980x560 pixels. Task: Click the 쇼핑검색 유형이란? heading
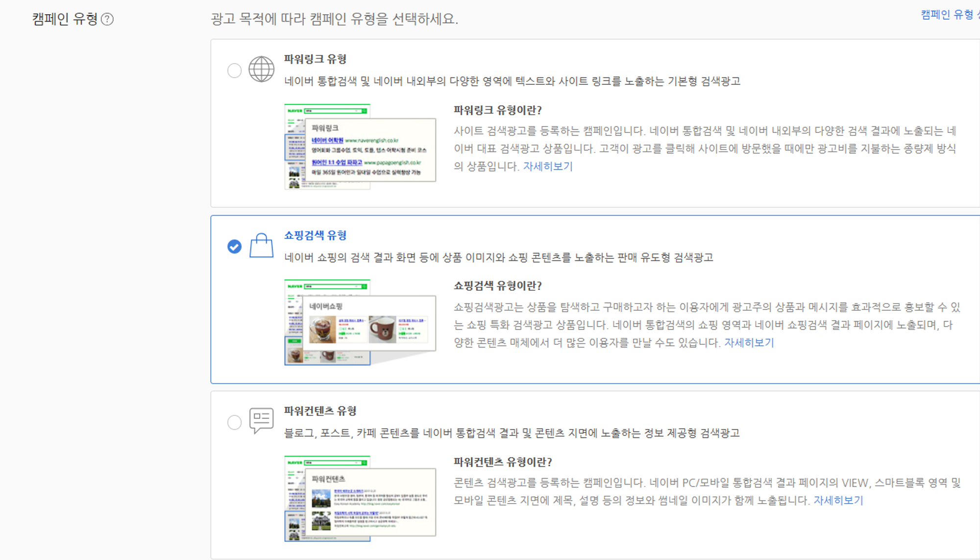coord(498,285)
